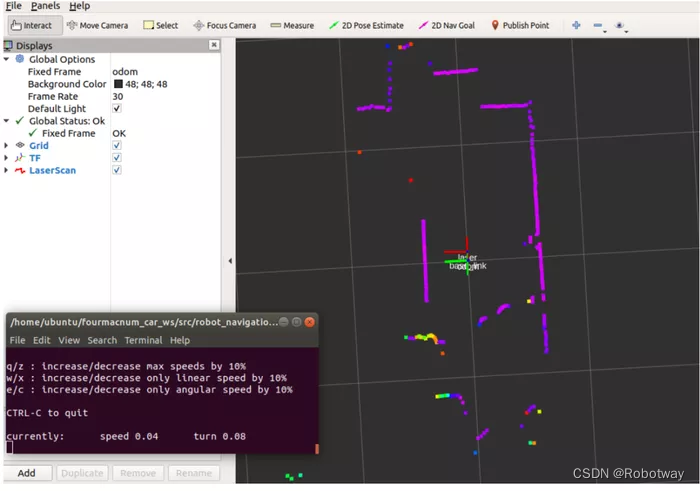Toggle the LaserScan display checkbox

click(117, 170)
